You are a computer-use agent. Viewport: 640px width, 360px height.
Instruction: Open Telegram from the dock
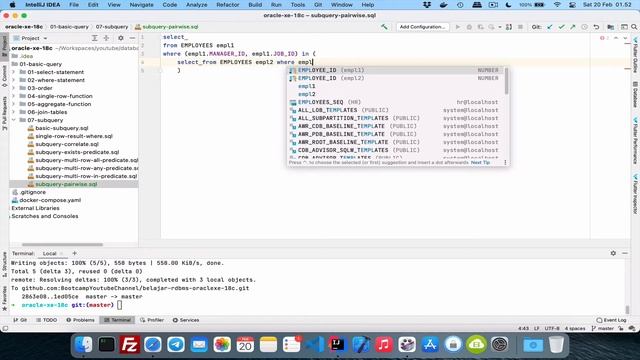176,344
